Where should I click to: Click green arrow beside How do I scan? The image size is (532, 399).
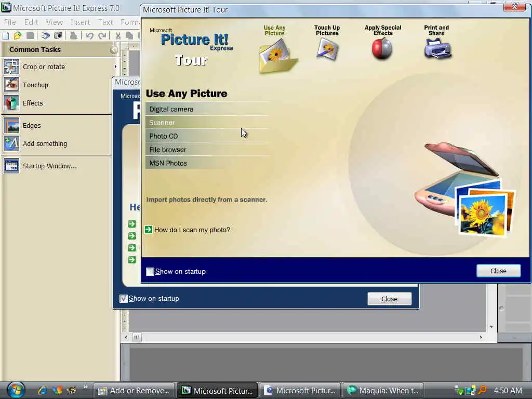(149, 230)
